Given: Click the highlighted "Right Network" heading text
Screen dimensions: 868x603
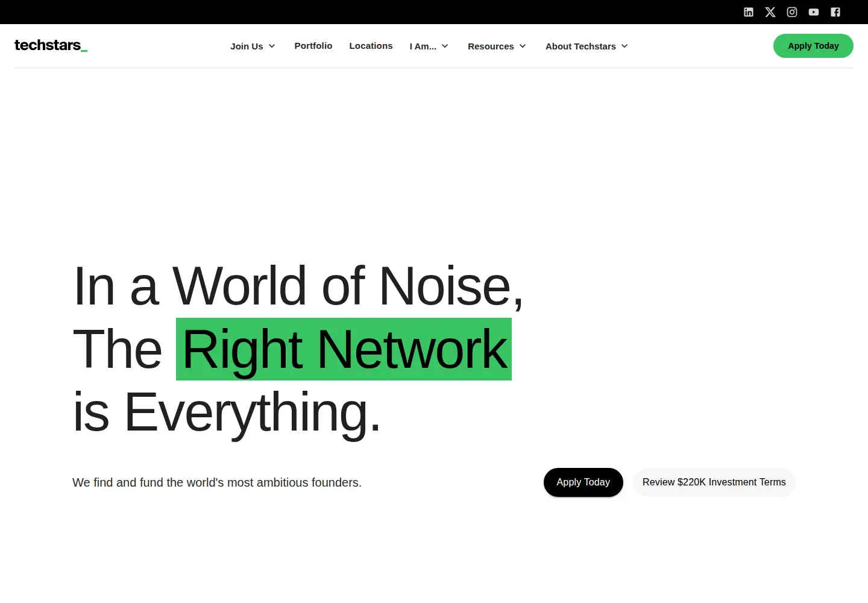Looking at the screenshot, I should (x=344, y=349).
